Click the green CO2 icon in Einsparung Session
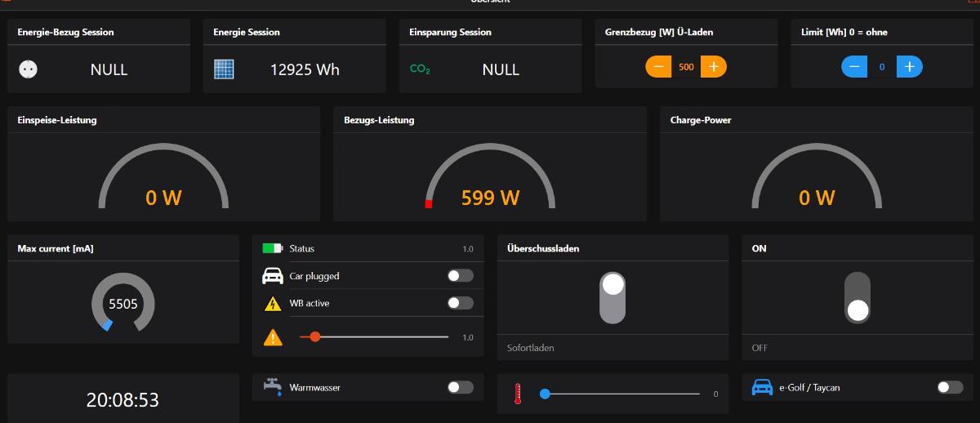This screenshot has height=423, width=980. (x=420, y=69)
